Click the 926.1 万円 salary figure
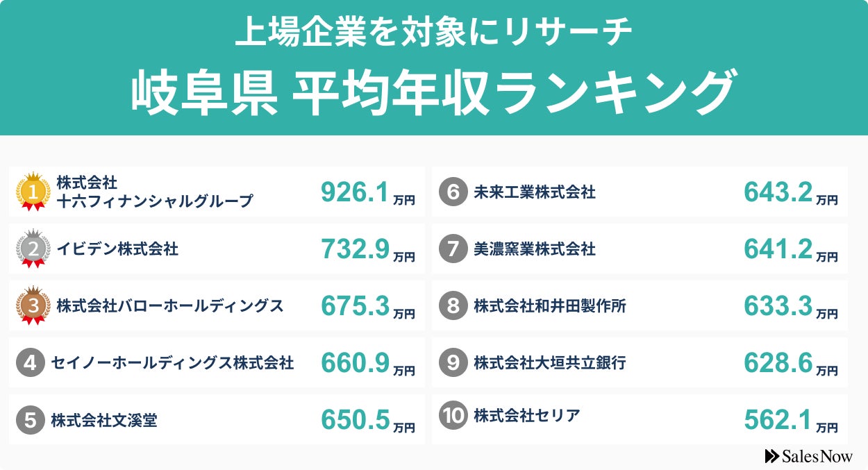This screenshot has height=470, width=868. (x=367, y=193)
